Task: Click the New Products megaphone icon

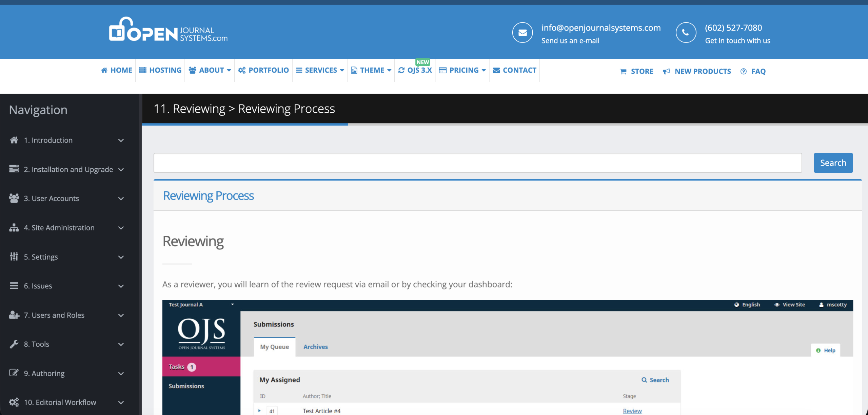Action: tap(666, 71)
